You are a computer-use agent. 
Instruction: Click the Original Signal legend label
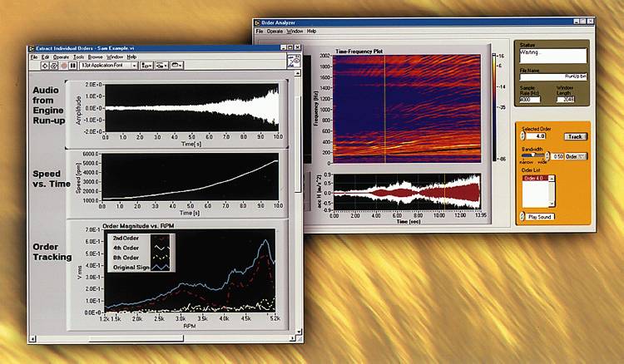click(131, 267)
